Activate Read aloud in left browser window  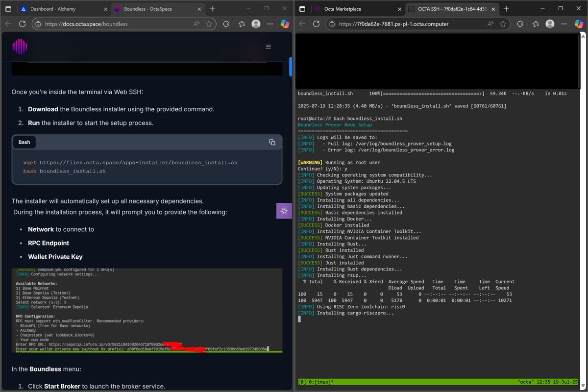tap(196, 24)
